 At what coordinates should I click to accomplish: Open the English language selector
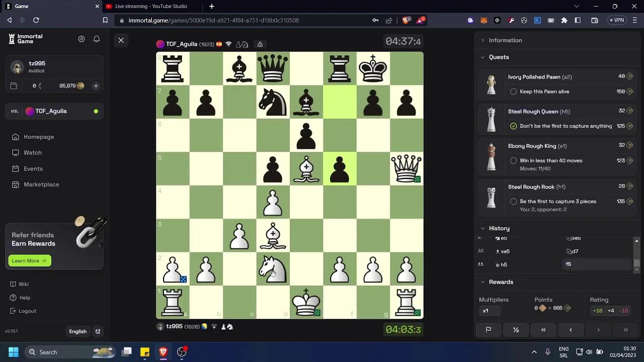(x=77, y=331)
